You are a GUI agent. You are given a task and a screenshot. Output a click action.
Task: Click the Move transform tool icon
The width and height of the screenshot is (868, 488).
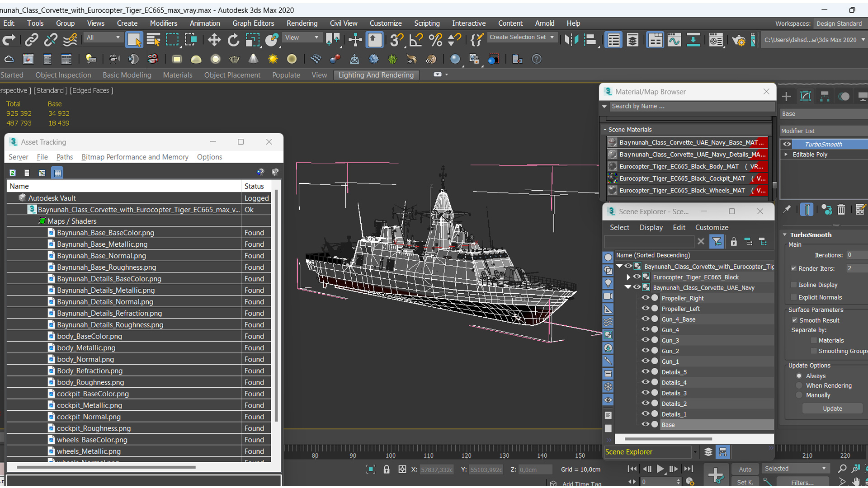pos(213,40)
